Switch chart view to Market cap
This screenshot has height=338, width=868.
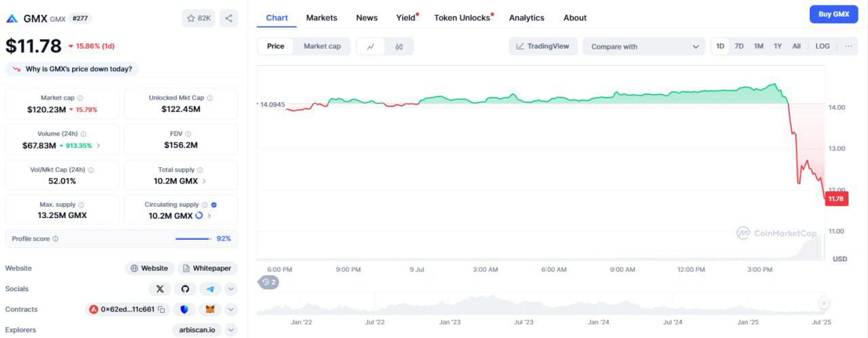322,46
